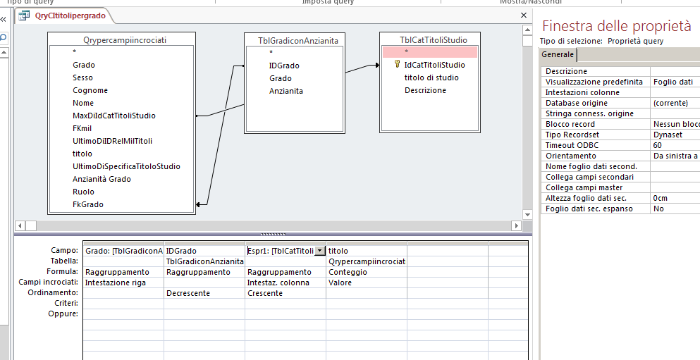Viewport: 700px width, 360px height.
Task: Select the Generale properties tab
Action: coord(558,54)
